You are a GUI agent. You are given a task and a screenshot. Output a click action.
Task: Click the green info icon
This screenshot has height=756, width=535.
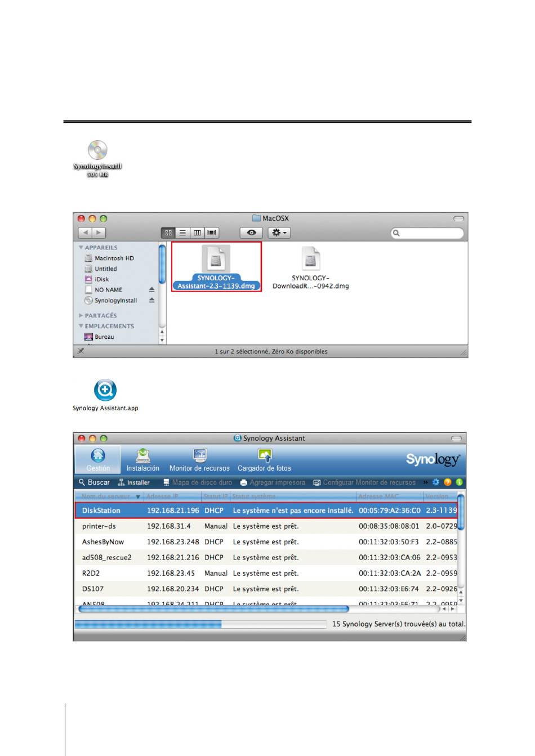pyautogui.click(x=459, y=482)
